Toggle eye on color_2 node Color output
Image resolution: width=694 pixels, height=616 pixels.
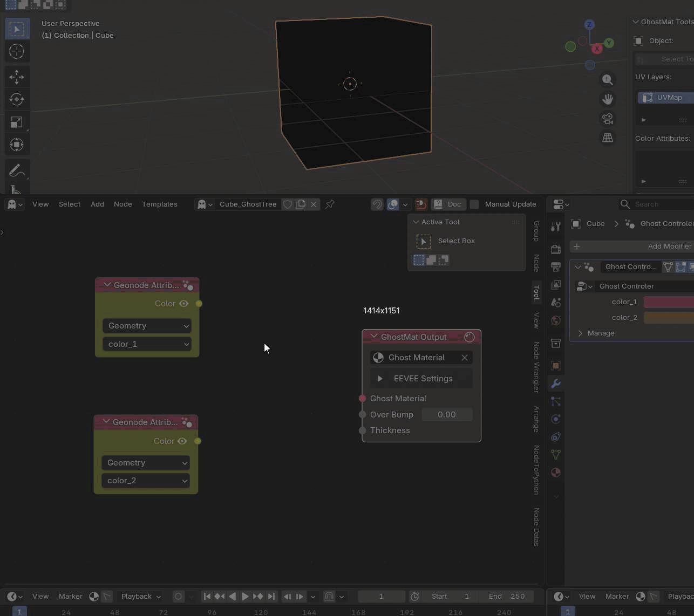coord(182,441)
